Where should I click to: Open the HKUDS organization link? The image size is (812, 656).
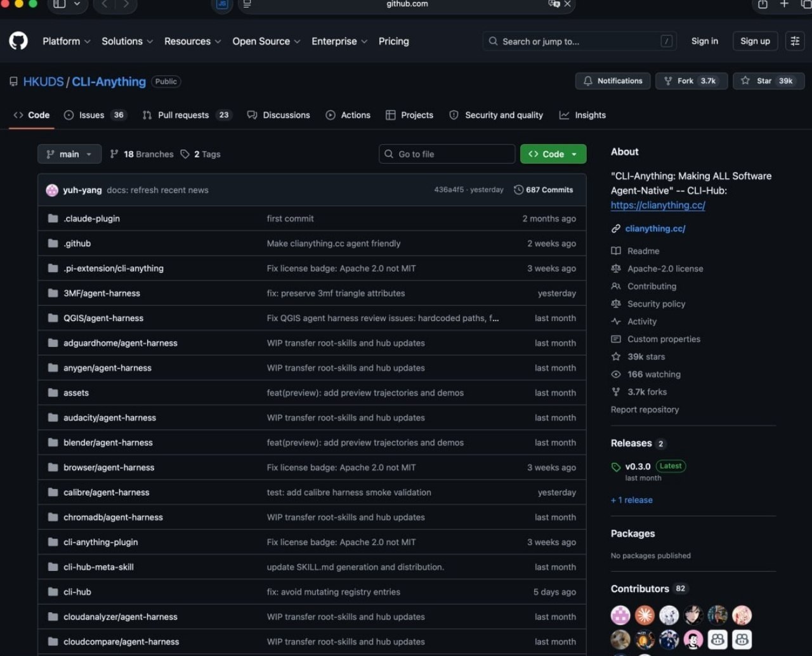tap(43, 82)
